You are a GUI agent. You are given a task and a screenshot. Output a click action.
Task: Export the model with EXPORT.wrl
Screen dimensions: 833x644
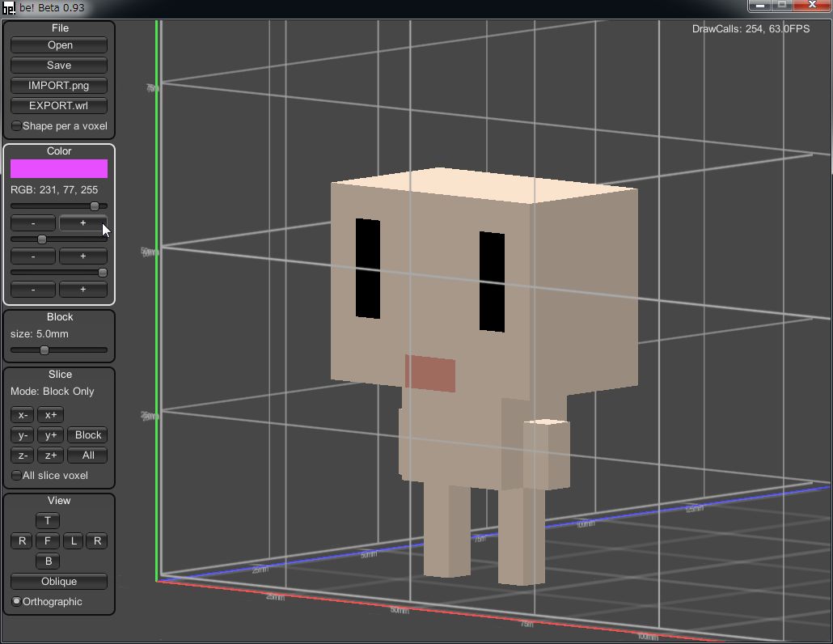coord(59,106)
